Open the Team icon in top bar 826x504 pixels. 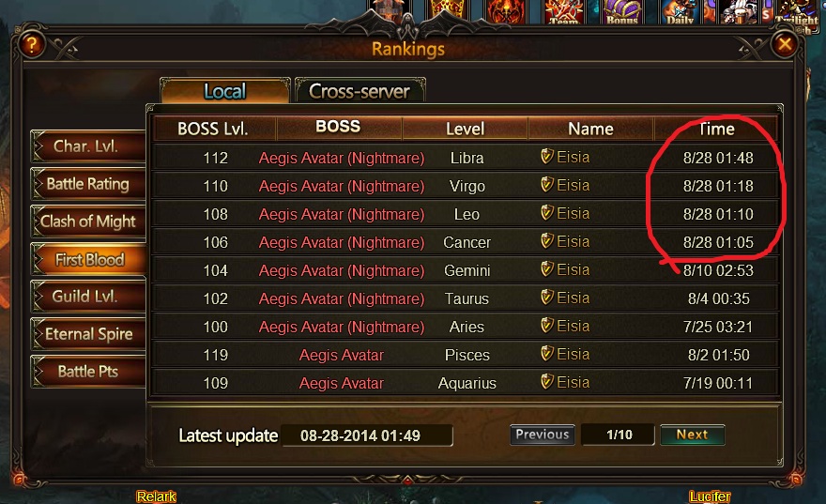point(564,12)
